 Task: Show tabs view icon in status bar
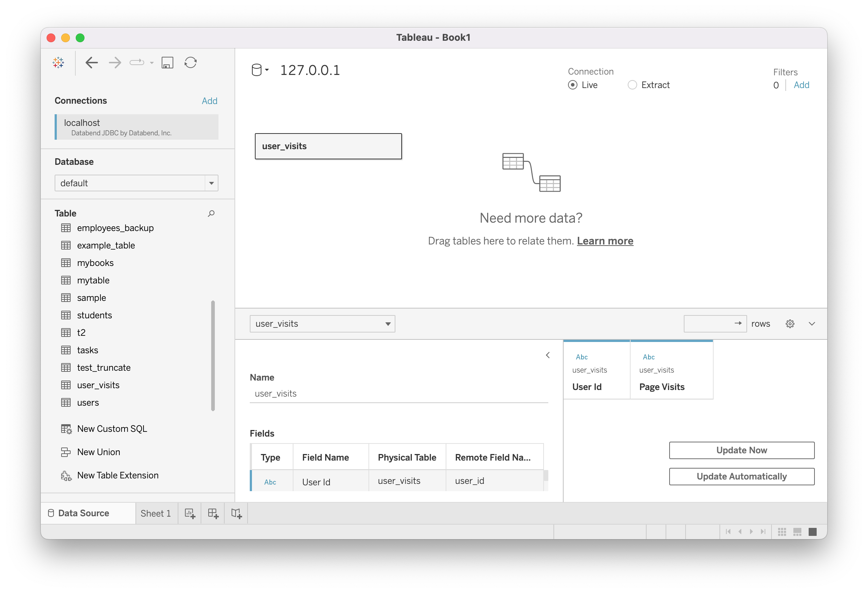[x=812, y=532]
